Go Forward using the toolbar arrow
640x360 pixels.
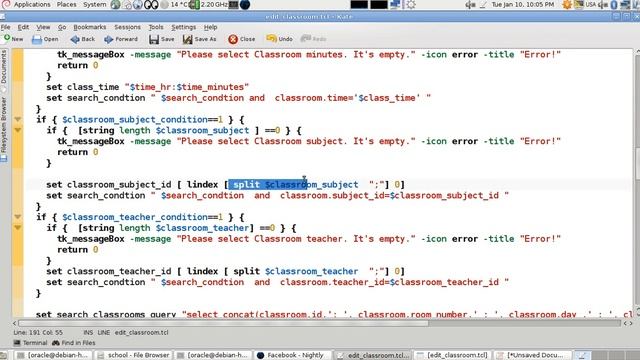tap(121, 39)
